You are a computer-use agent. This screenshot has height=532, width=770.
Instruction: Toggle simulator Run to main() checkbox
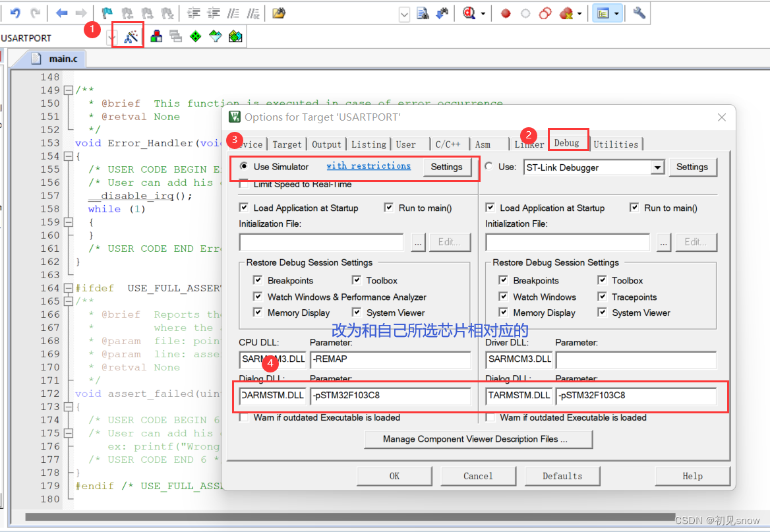click(388, 207)
